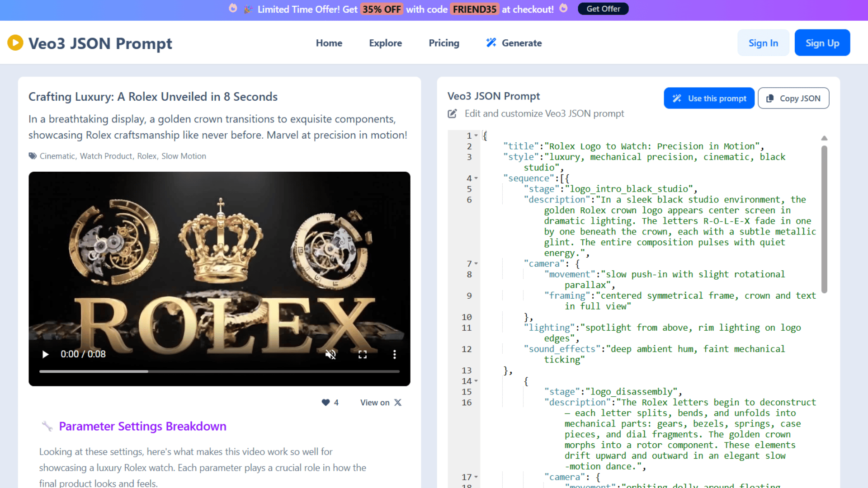Image resolution: width=868 pixels, height=488 pixels.
Task: Copy JSON to clipboard
Action: [x=793, y=98]
